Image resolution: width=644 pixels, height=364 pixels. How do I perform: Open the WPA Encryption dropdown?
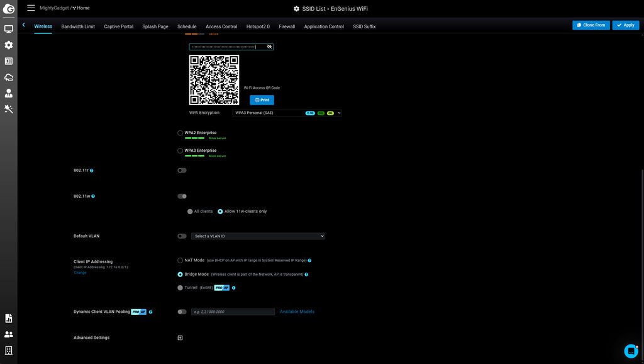(287, 113)
